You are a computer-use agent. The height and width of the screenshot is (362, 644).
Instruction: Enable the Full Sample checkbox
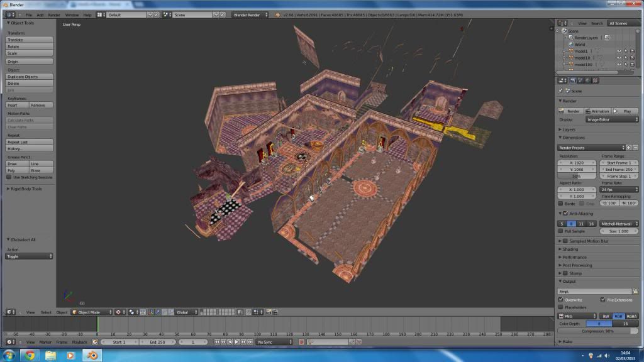click(561, 231)
